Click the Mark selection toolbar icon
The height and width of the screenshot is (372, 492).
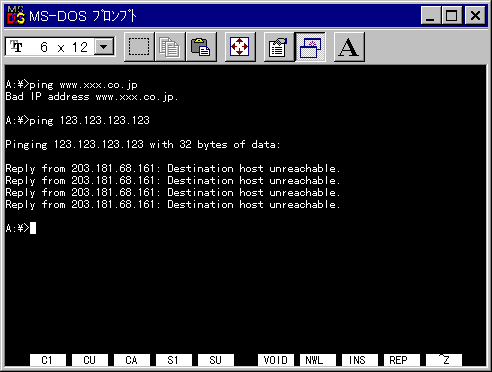click(x=139, y=47)
